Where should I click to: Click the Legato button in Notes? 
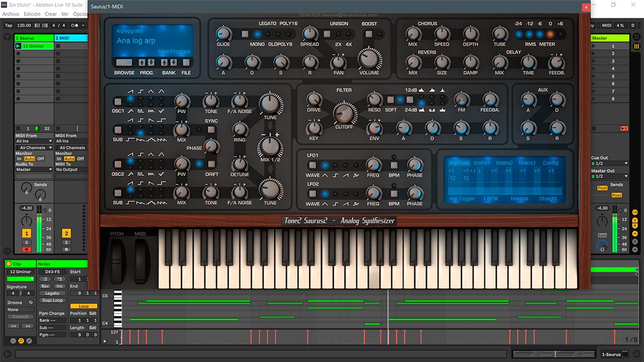point(52,293)
